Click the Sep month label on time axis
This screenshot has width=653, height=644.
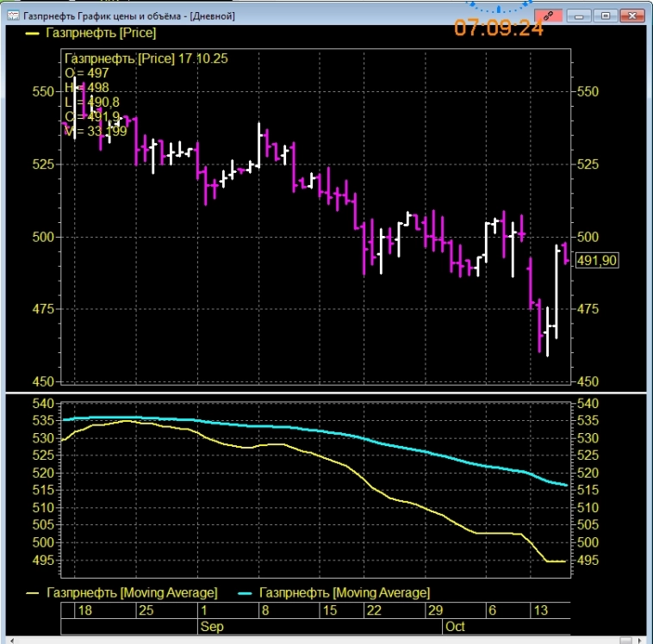pyautogui.click(x=212, y=626)
